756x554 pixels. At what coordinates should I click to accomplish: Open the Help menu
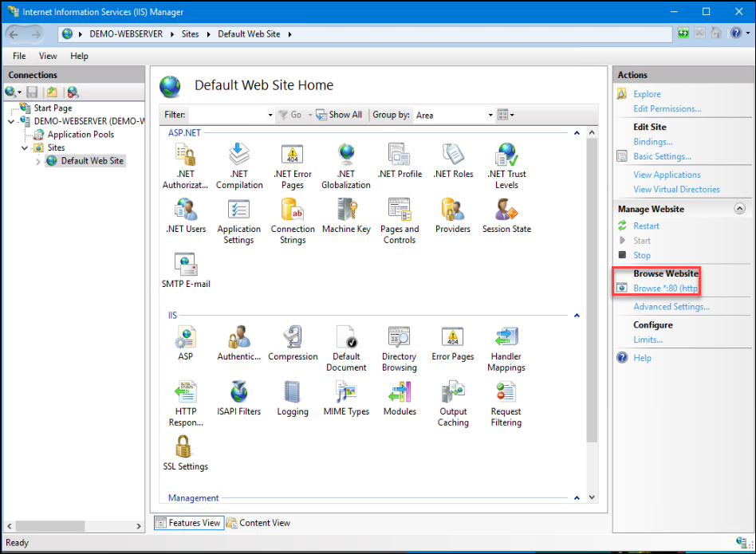tap(79, 56)
